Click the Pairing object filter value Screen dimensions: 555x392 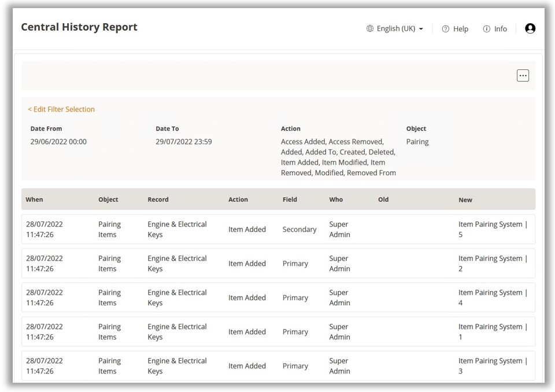click(x=417, y=142)
